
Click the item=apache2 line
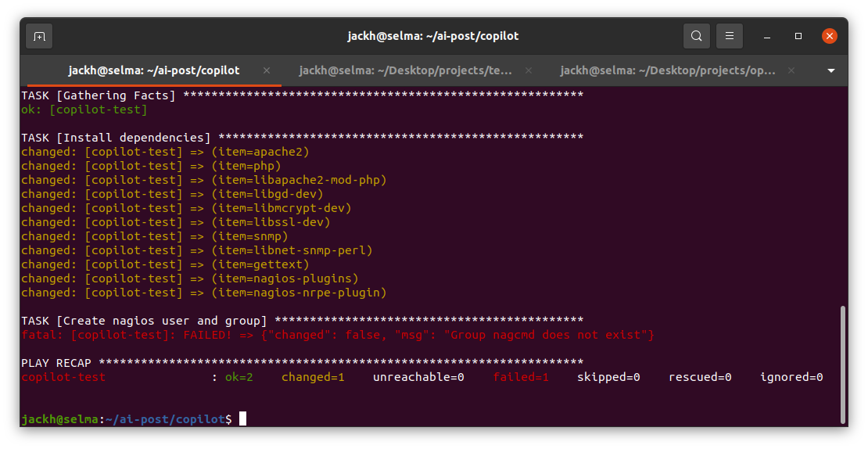[x=165, y=152]
